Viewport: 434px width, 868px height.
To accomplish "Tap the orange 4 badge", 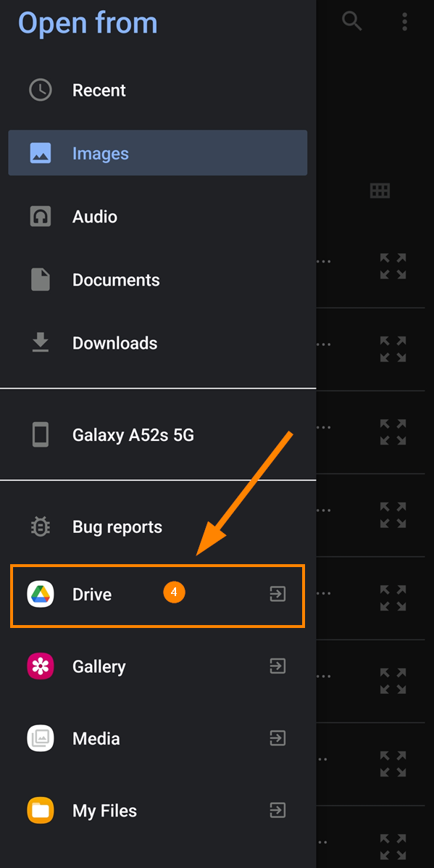I will (x=174, y=592).
